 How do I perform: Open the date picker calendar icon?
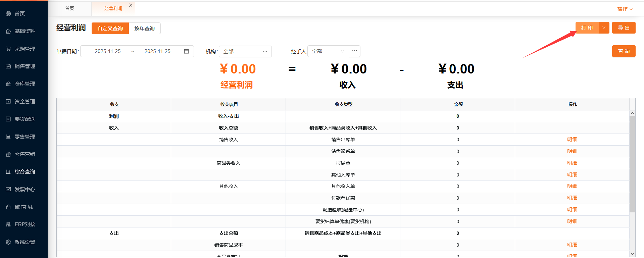pos(187,51)
